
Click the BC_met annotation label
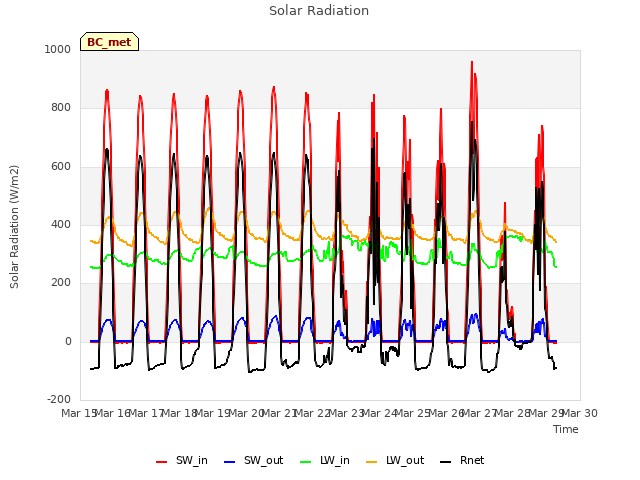tap(109, 42)
